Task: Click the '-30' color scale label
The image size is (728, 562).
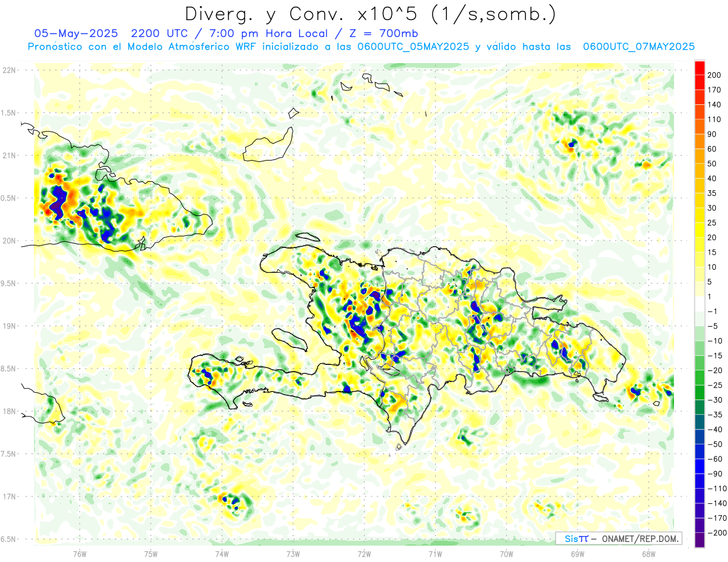Action: (716, 400)
